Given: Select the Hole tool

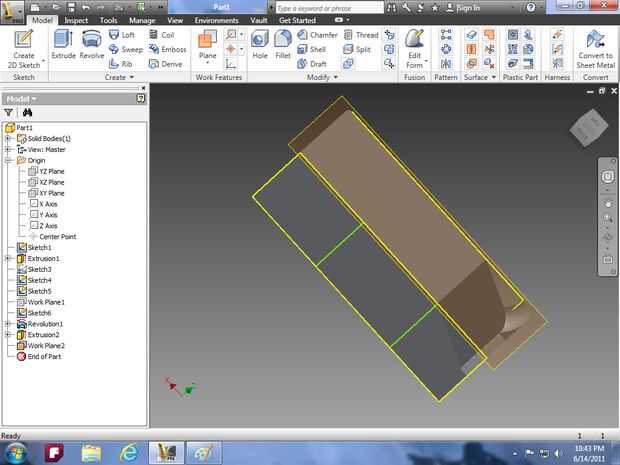Looking at the screenshot, I should (260, 45).
